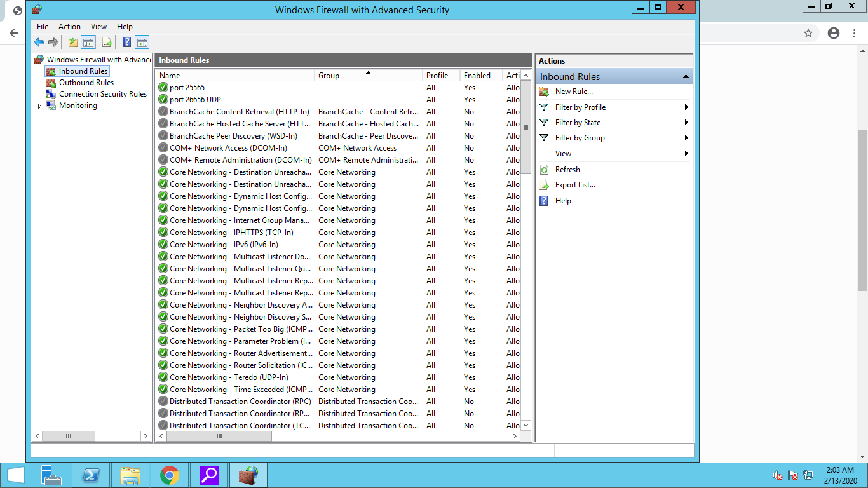This screenshot has width=868, height=488.
Task: Open the Action menu
Action: [69, 27]
